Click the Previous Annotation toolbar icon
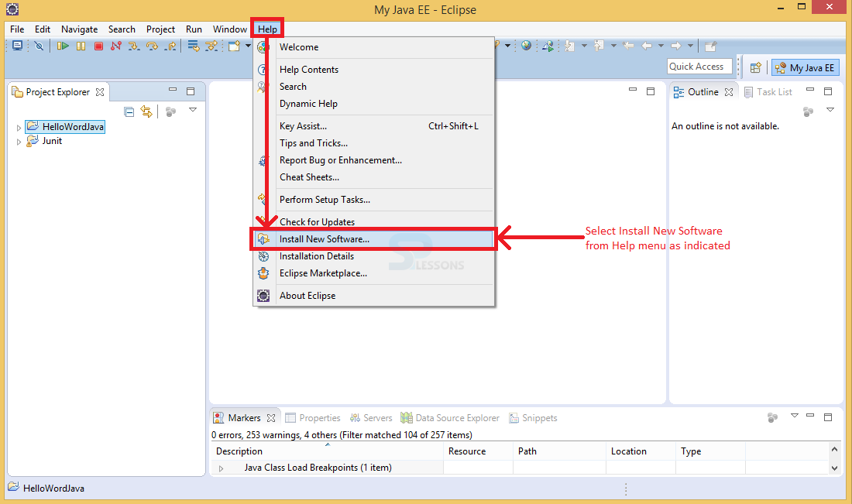The image size is (852, 504). point(599,46)
